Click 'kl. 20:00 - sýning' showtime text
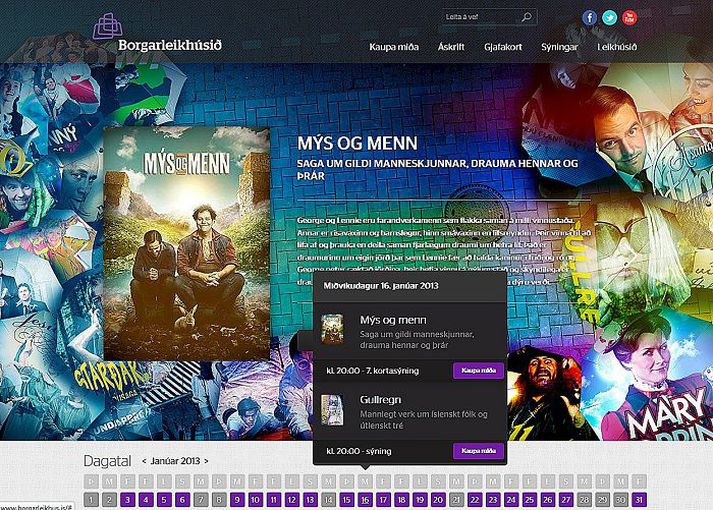713x510 pixels. pyautogui.click(x=359, y=451)
